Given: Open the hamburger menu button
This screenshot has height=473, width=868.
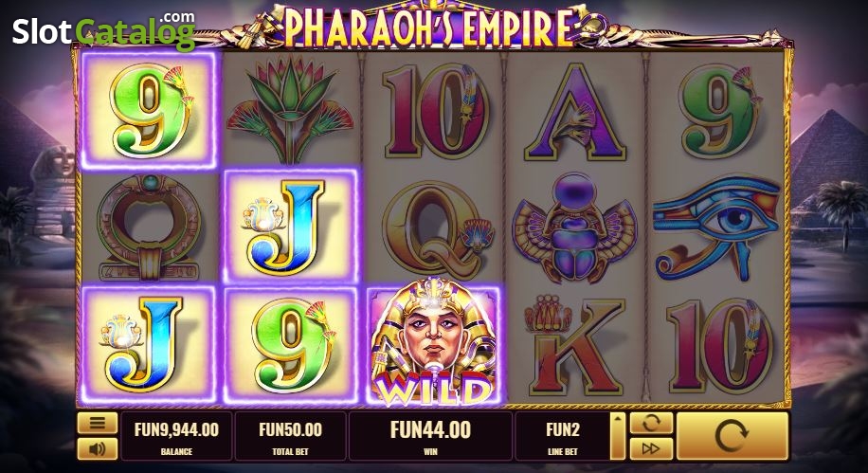Looking at the screenshot, I should [x=97, y=424].
